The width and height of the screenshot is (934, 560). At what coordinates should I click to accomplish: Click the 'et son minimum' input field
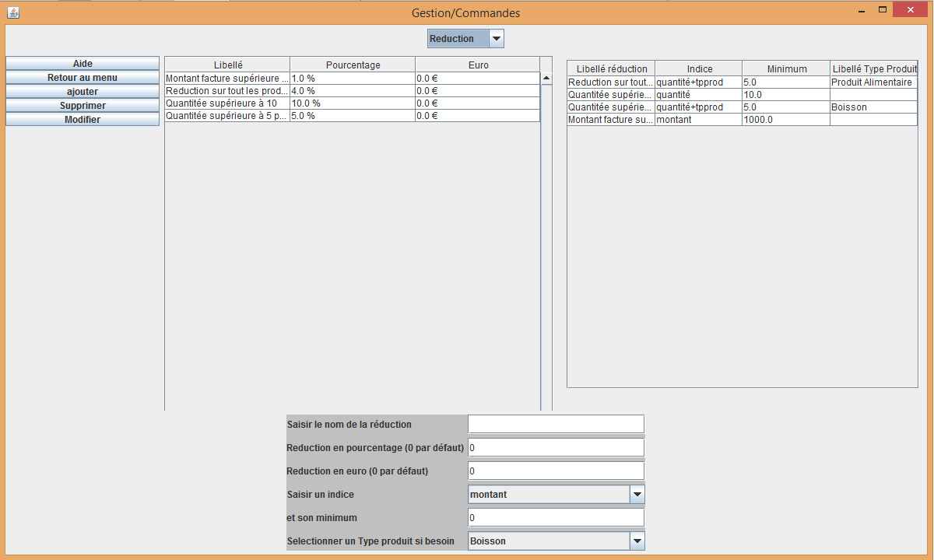pos(556,518)
